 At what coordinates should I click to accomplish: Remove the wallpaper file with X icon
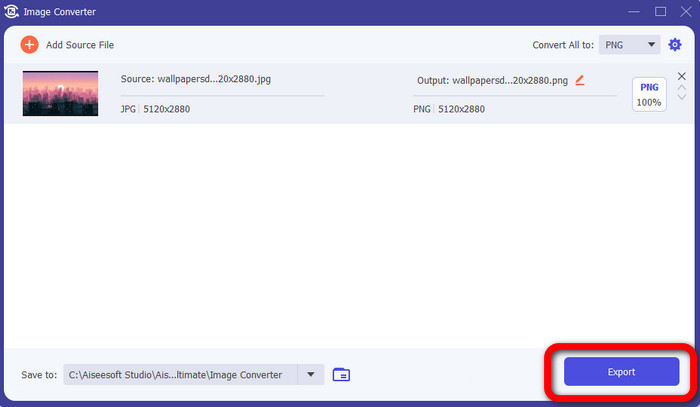point(682,76)
